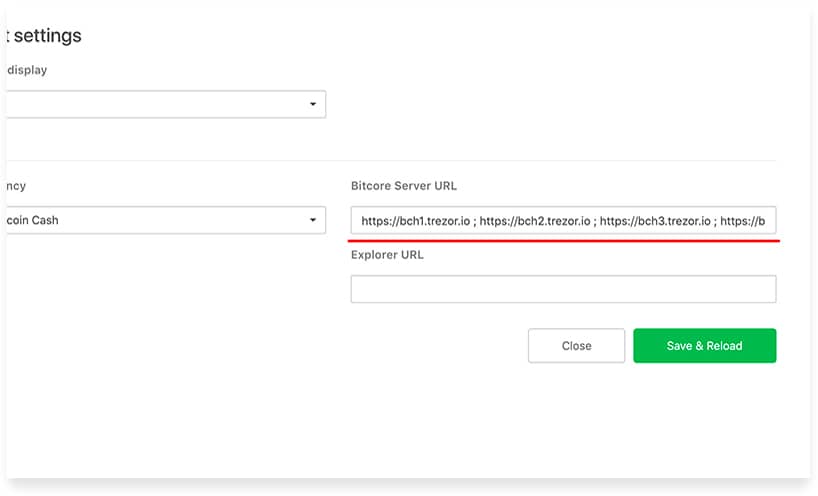
Task: Click the 'ncy' currency label
Action: tap(16, 186)
